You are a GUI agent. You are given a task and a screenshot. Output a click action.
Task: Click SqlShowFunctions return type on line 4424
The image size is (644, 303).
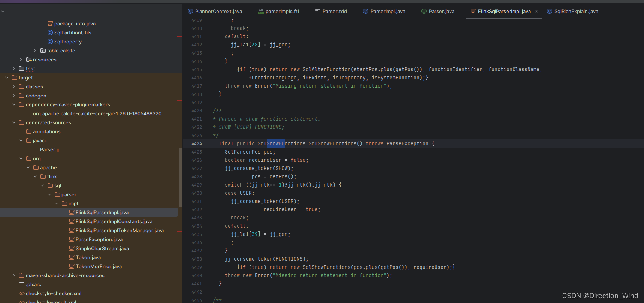[x=282, y=143]
